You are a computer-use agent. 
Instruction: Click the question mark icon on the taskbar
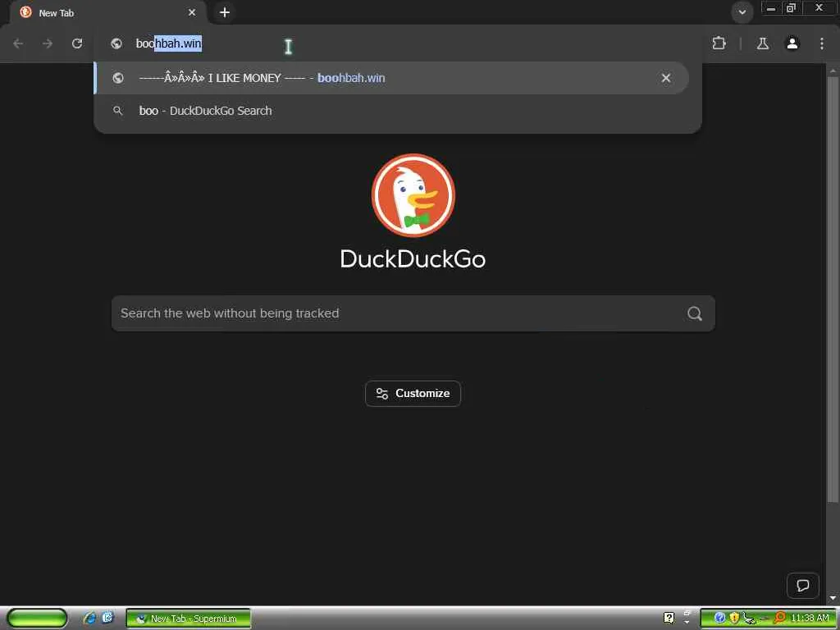click(x=669, y=619)
